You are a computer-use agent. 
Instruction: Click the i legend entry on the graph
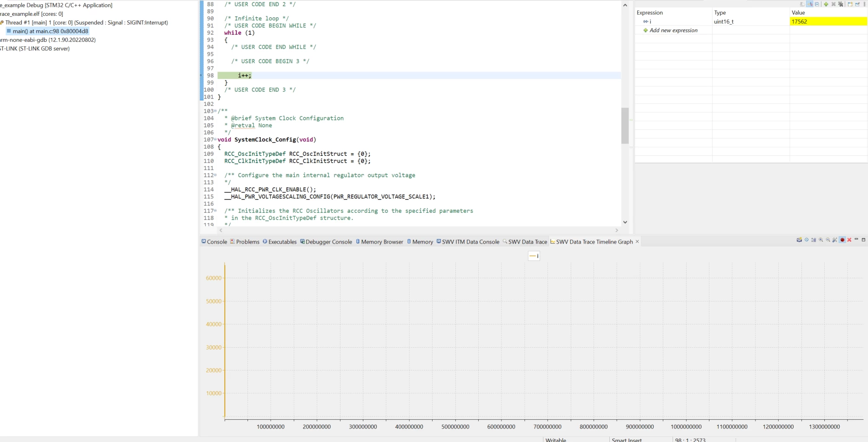point(534,256)
